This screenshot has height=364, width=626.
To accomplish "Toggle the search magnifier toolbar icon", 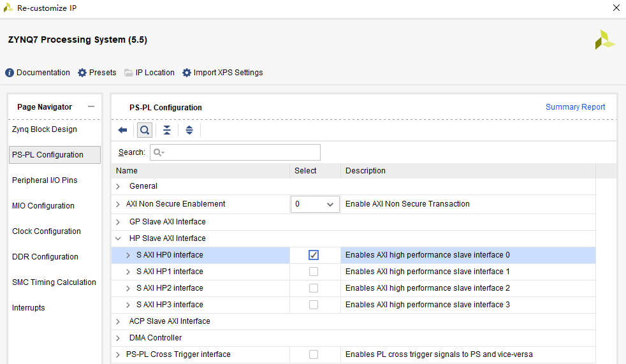I will [145, 130].
